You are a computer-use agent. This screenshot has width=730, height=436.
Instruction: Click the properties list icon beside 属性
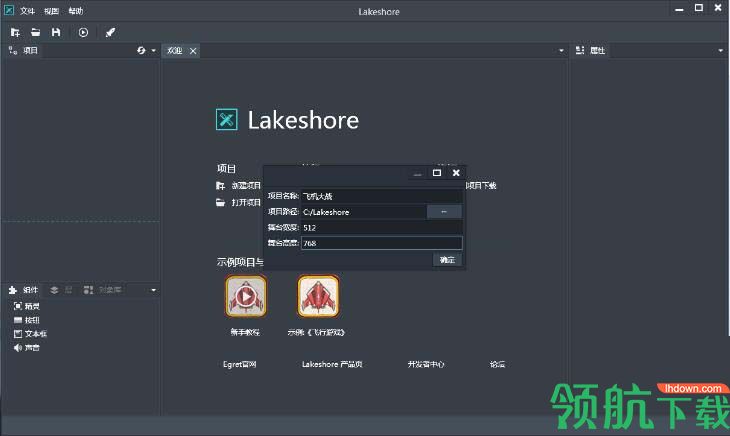(580, 50)
